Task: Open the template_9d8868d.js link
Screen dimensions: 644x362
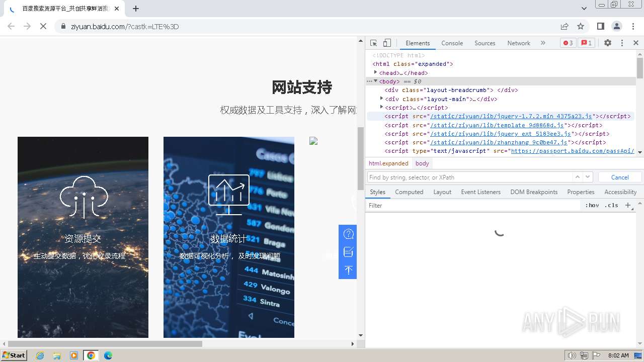Action: click(498, 125)
